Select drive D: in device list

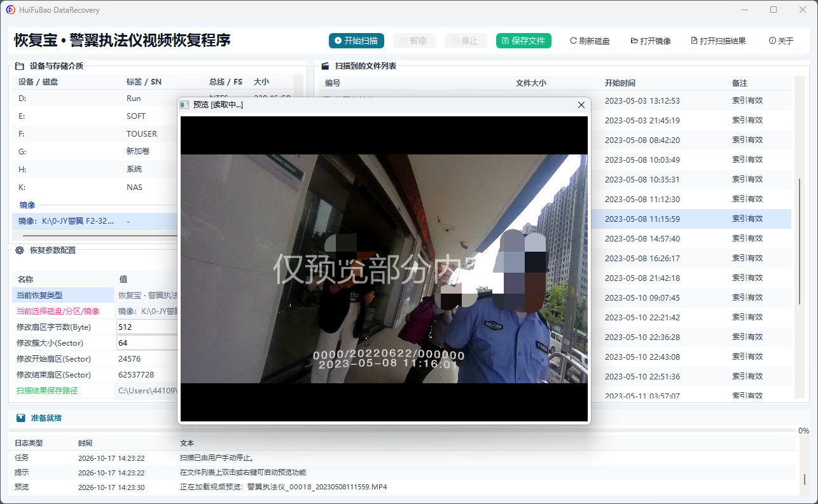pos(94,99)
